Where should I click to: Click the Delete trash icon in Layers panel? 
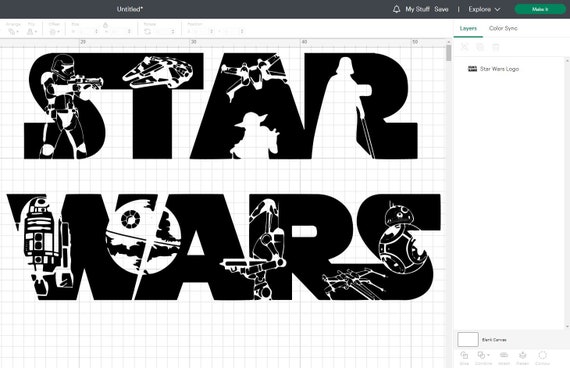tap(495, 47)
